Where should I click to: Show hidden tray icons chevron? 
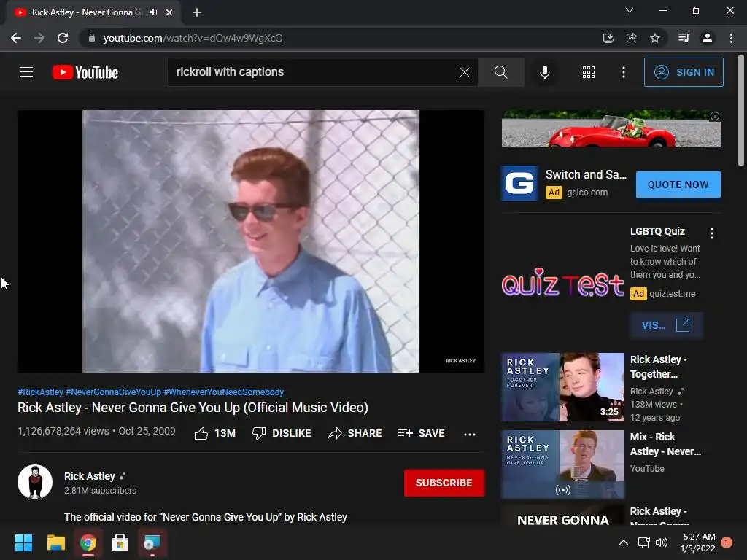click(x=623, y=542)
